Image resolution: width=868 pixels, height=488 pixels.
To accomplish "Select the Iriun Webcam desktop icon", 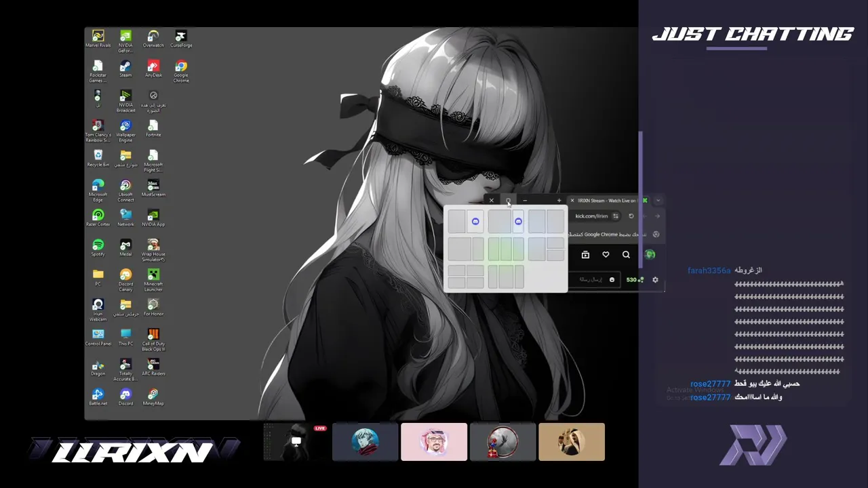I will pos(98,310).
